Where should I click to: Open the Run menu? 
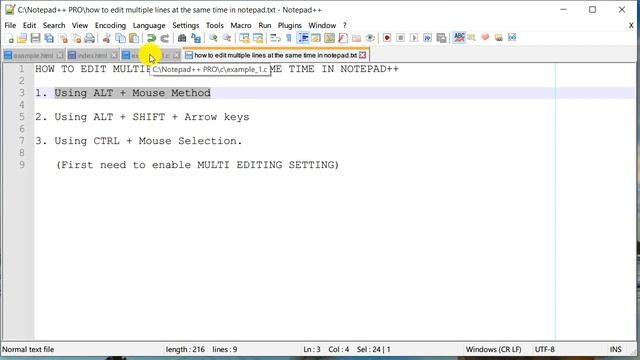point(264,25)
